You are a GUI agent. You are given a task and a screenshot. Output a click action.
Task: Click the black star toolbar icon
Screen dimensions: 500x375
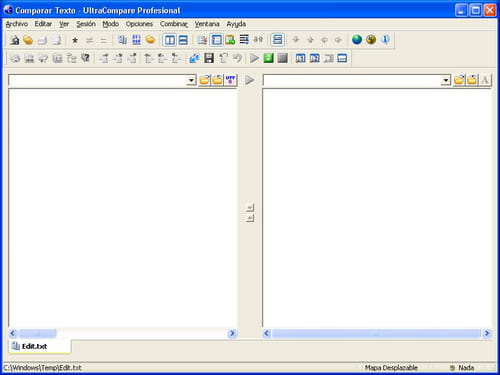pos(75,40)
